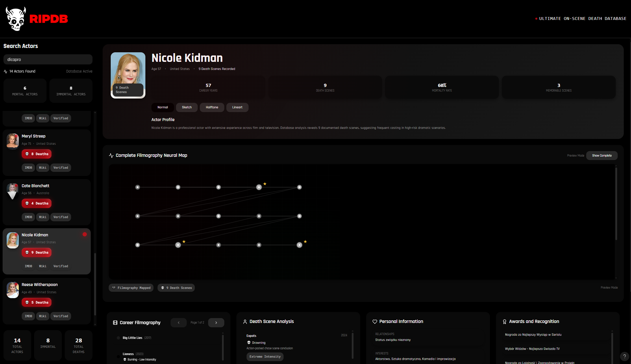
Task: Click the Search Actors input field
Action: [x=48, y=60]
